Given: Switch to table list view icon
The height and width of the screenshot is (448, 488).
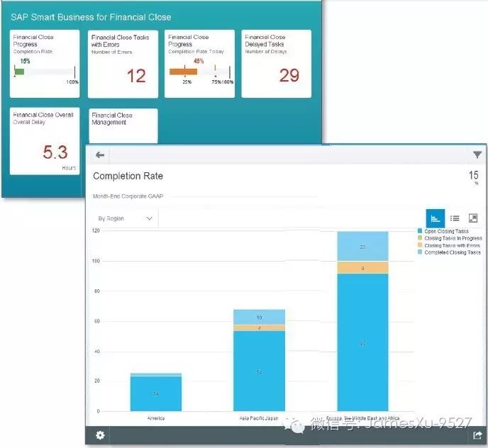Looking at the screenshot, I should tap(455, 218).
